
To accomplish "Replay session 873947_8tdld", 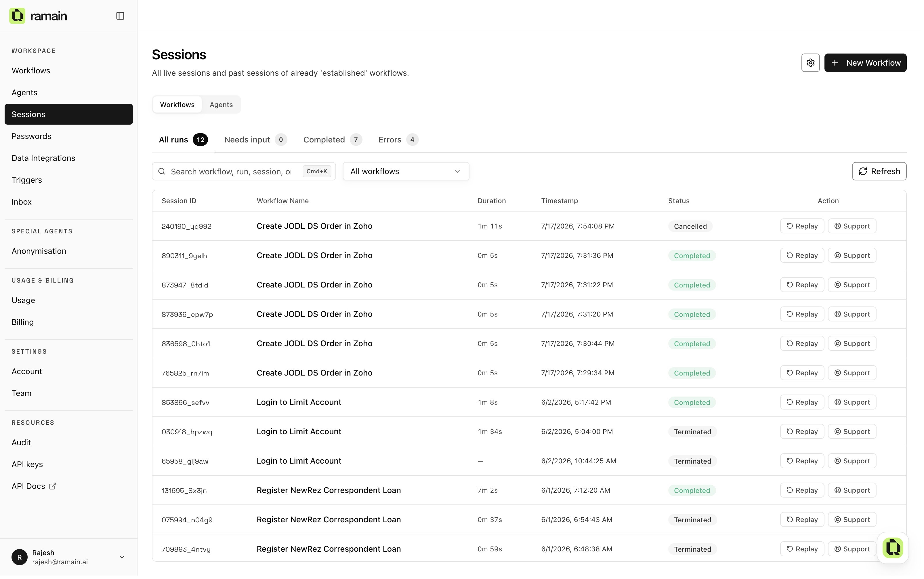I will click(802, 285).
